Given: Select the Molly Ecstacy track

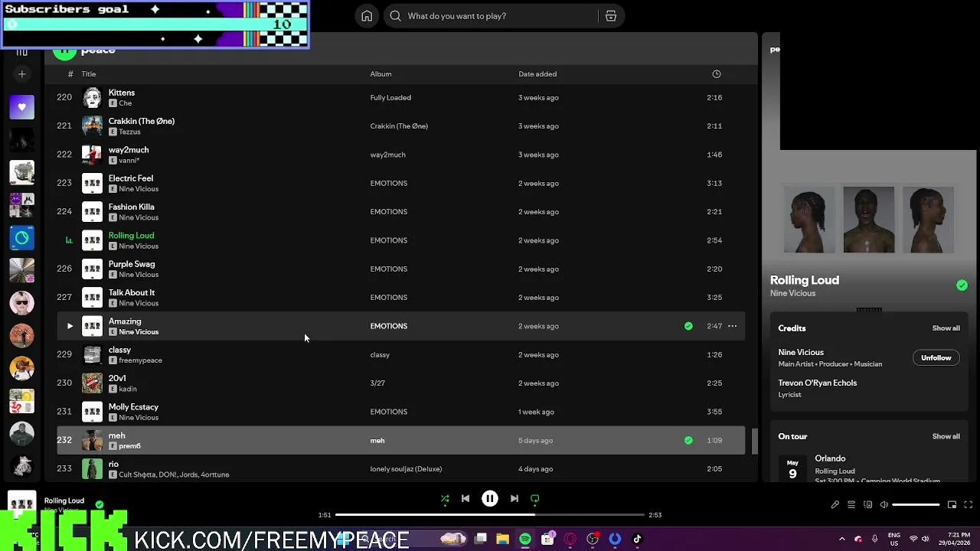Looking at the screenshot, I should click(x=400, y=412).
